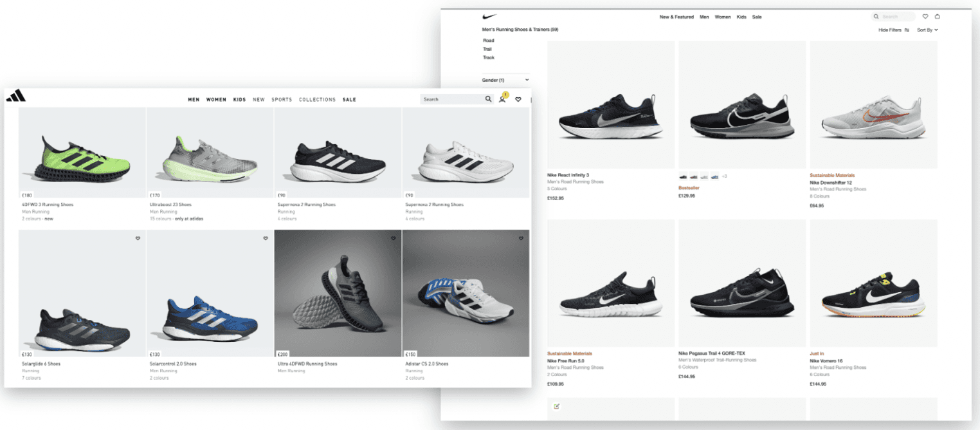The width and height of the screenshot is (980, 430).
Task: Open SPORTS menu in adidas header
Action: click(x=282, y=100)
